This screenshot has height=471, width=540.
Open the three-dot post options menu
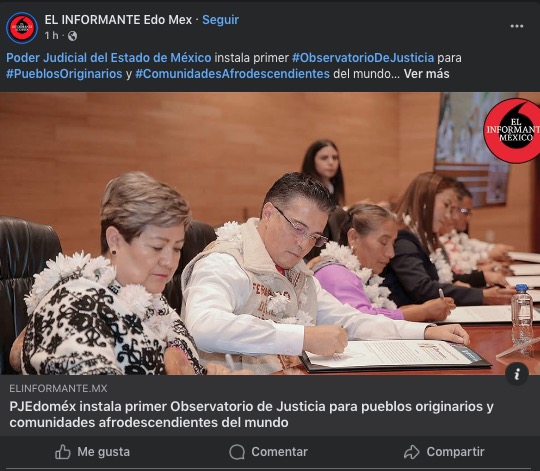pos(517,26)
